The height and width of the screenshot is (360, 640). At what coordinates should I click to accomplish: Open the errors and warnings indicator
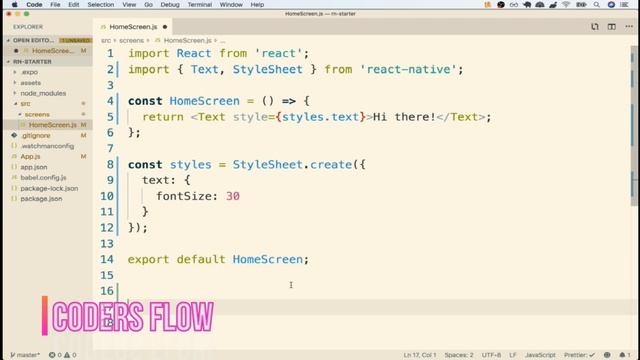[62, 355]
